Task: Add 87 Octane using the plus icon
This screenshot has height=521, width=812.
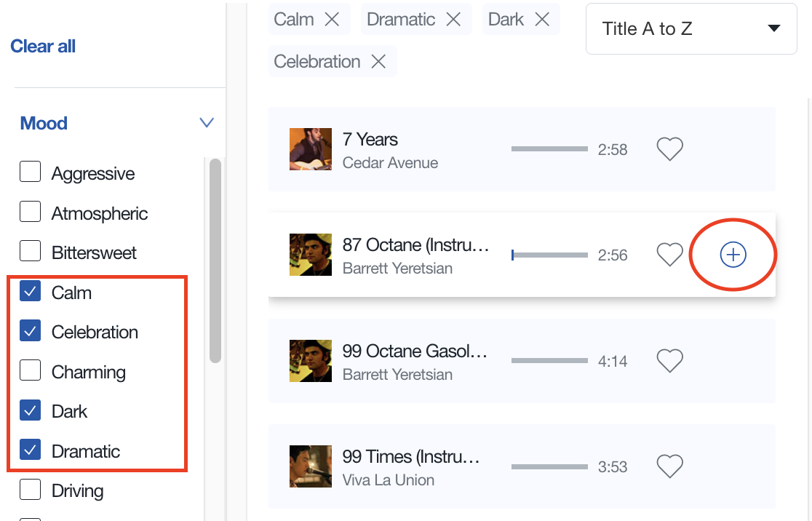Action: point(733,255)
